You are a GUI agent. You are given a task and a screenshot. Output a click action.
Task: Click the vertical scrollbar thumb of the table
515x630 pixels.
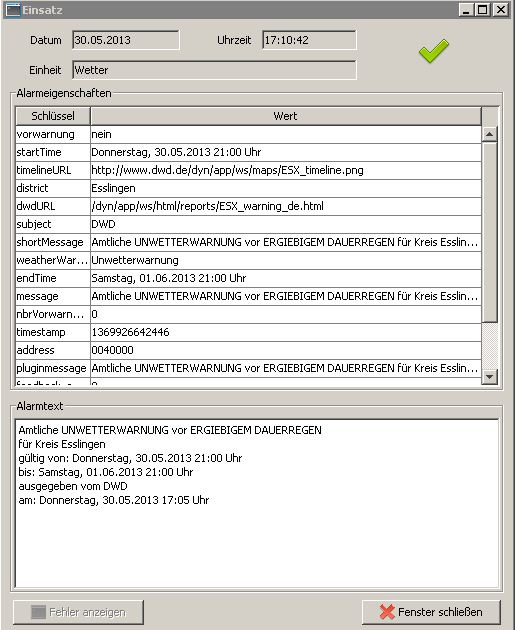tap(489, 232)
